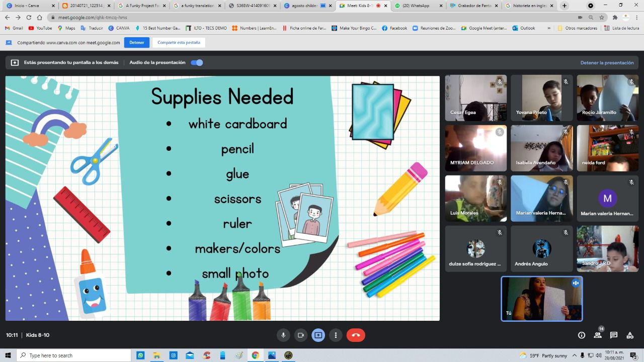Show hidden system tray icons

575,355
